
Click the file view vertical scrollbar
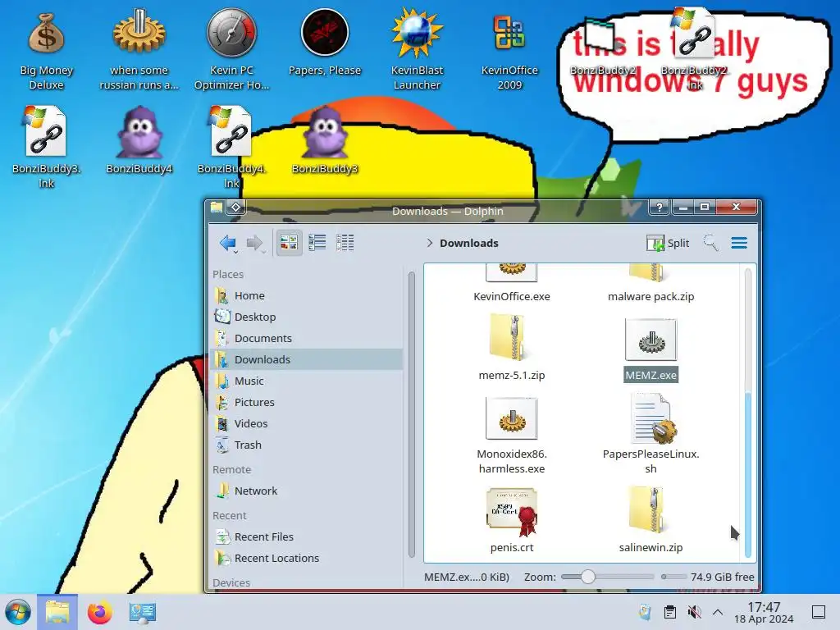coord(748,474)
